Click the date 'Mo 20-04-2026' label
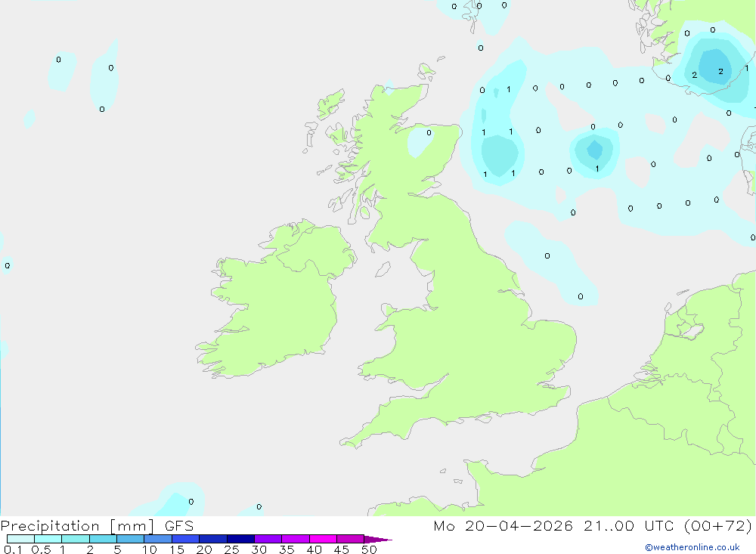The height and width of the screenshot is (554, 756). pos(503,525)
